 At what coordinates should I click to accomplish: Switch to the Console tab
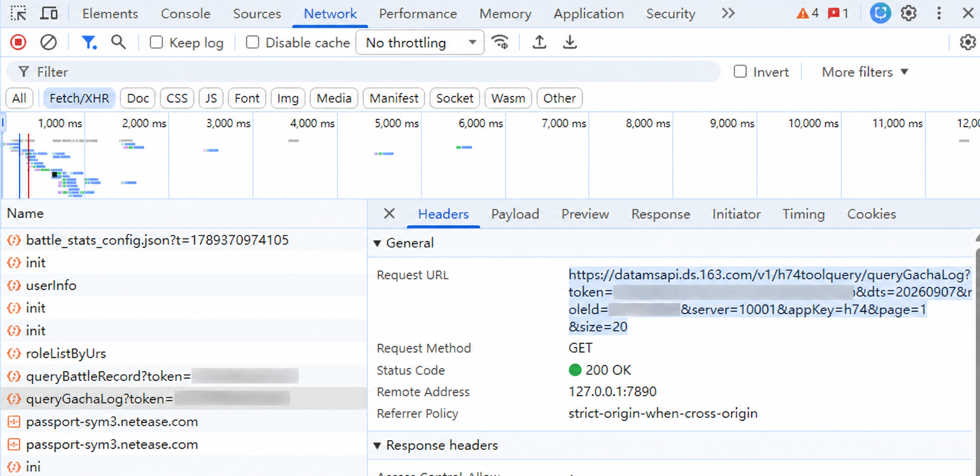tap(186, 14)
